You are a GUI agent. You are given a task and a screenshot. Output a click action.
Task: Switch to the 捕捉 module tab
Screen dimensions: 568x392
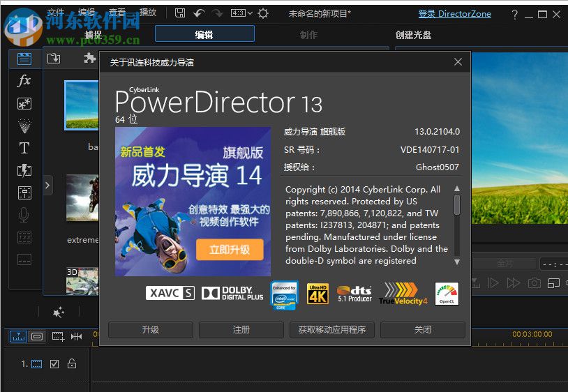click(x=93, y=35)
